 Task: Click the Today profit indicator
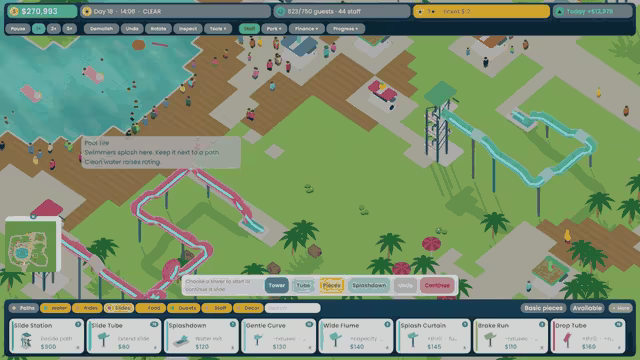click(593, 11)
